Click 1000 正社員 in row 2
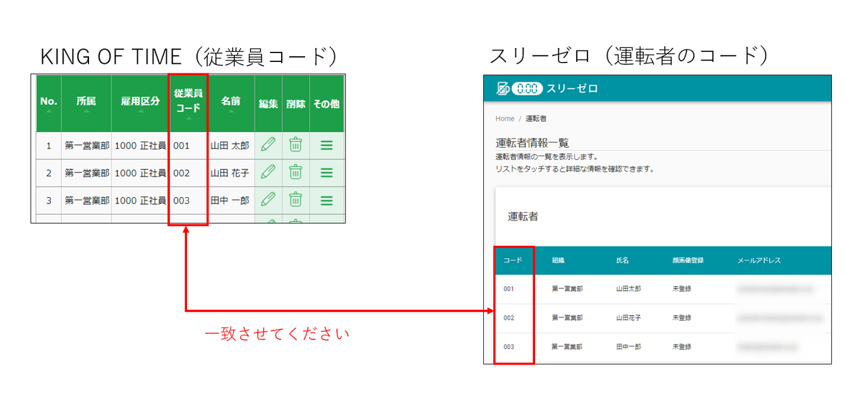This screenshot has height=400, width=868. tap(140, 173)
